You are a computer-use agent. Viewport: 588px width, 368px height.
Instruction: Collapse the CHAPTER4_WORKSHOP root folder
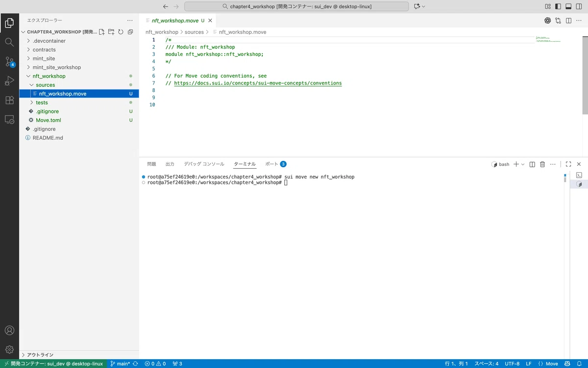59,32
